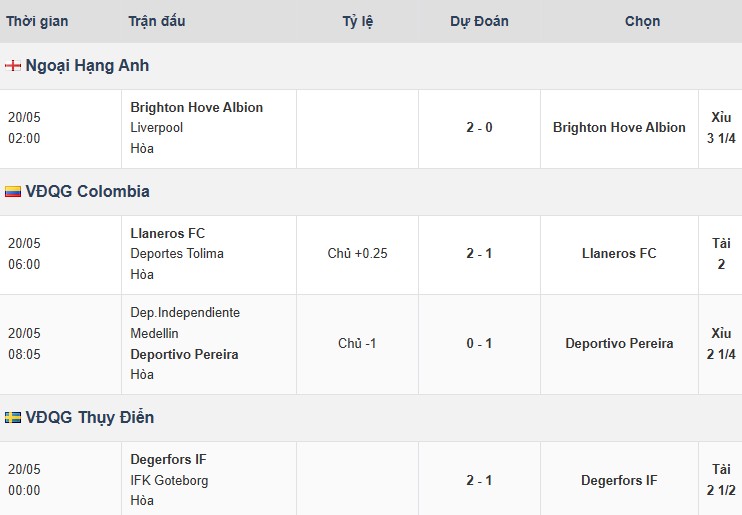The image size is (742, 515).
Task: Open the VĐQG Thụy Điển league heading
Action: 90,417
